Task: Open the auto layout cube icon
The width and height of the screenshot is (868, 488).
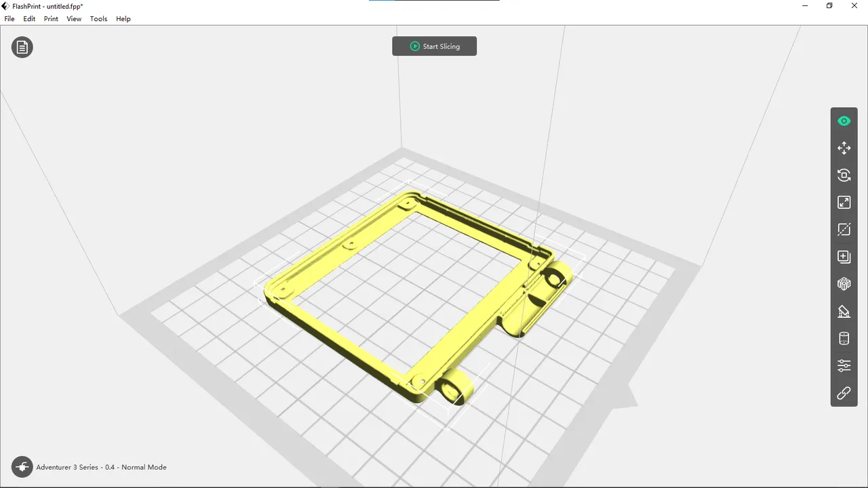Action: pos(844,284)
